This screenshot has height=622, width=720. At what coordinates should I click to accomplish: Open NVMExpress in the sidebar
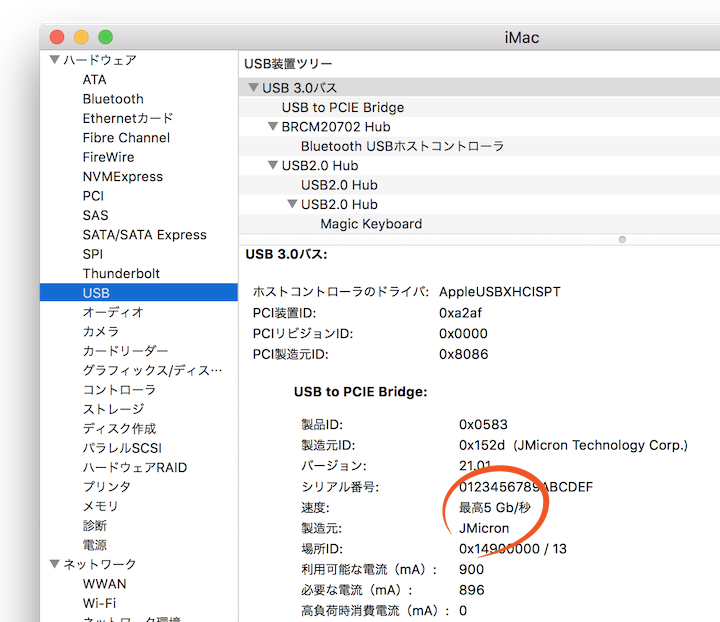pos(123,177)
